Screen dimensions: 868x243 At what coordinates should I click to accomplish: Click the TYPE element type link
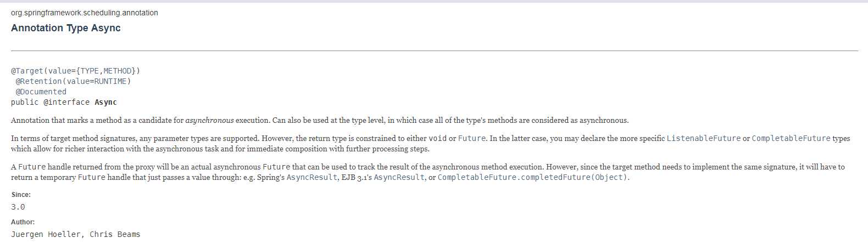click(90, 71)
